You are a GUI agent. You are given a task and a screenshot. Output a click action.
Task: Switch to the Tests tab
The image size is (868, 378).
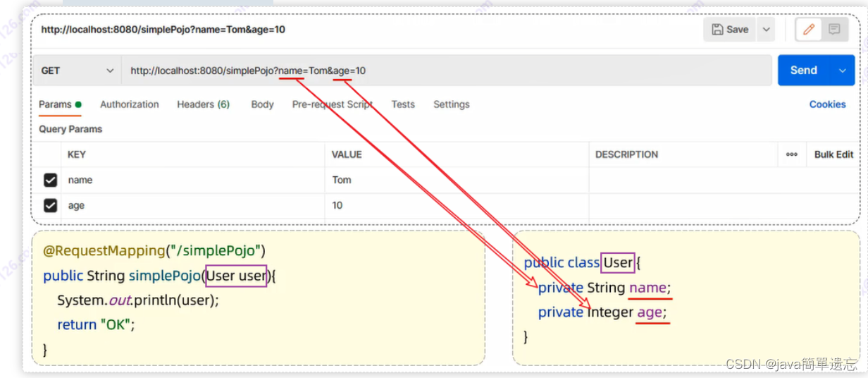pos(403,104)
